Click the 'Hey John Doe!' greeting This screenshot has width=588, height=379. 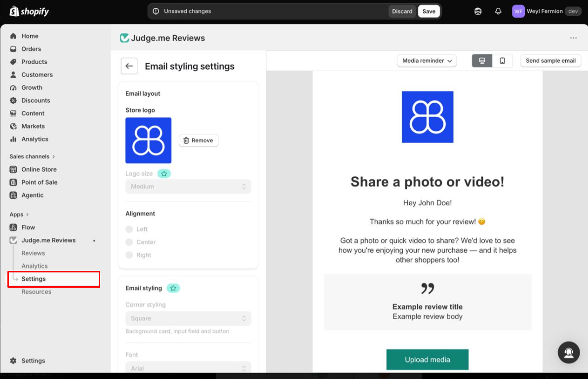tap(427, 203)
